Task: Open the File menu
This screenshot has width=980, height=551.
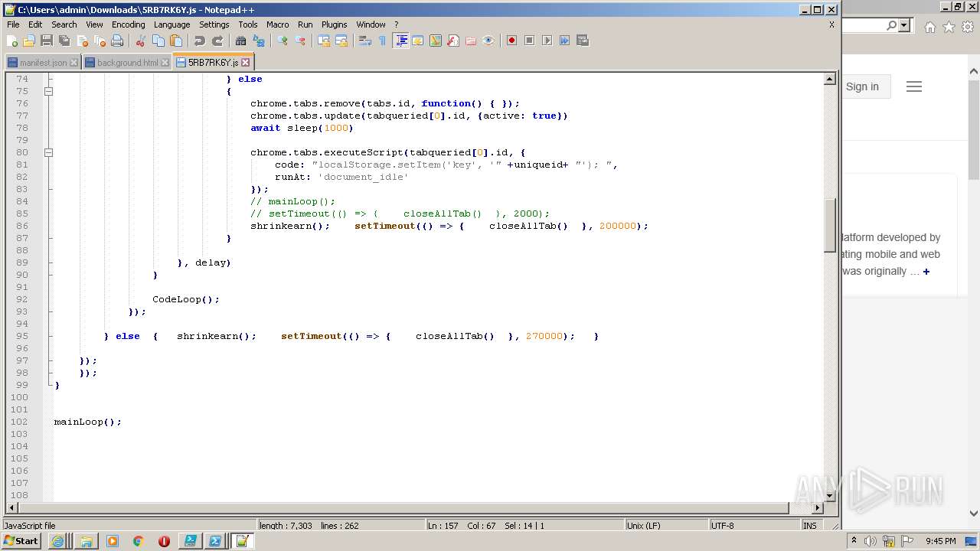Action: tap(13, 24)
